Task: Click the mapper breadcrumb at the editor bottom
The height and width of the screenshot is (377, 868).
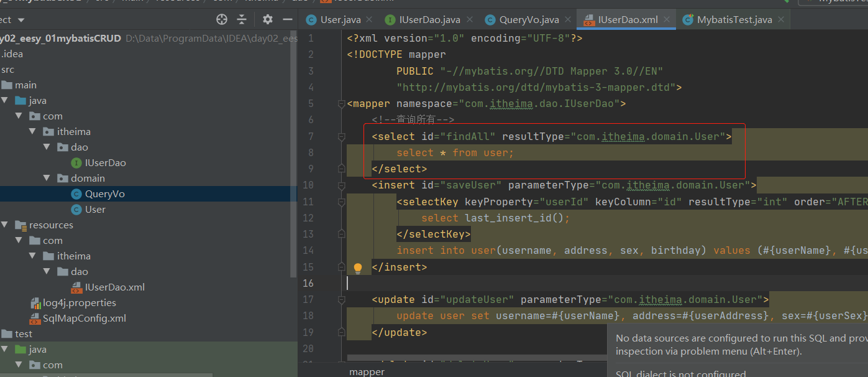Action: tap(367, 372)
